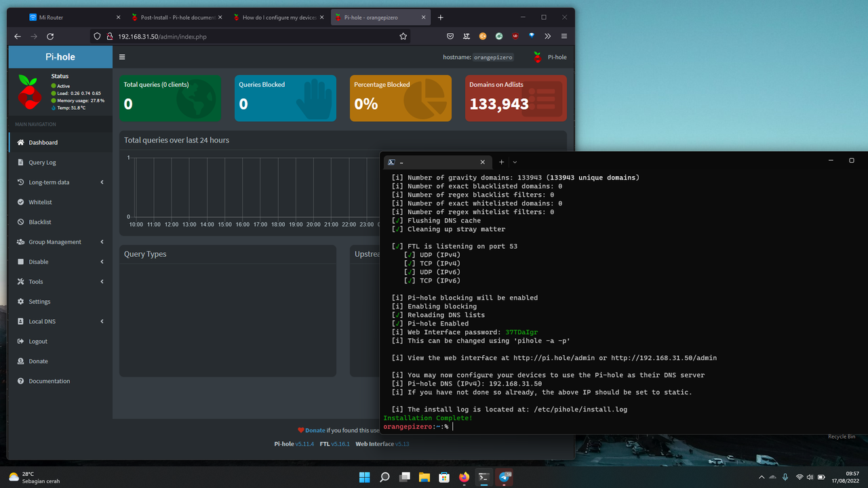Open the Whitelist page
The height and width of the screenshot is (488, 868).
point(40,202)
